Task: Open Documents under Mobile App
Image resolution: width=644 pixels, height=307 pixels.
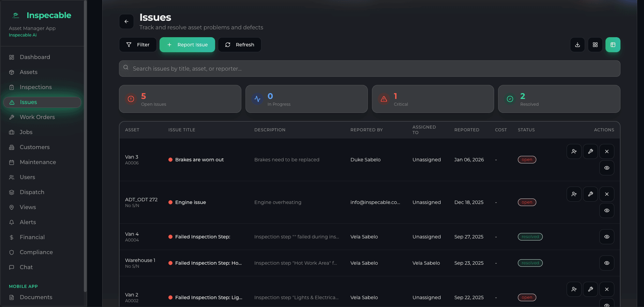Action: click(x=42, y=297)
